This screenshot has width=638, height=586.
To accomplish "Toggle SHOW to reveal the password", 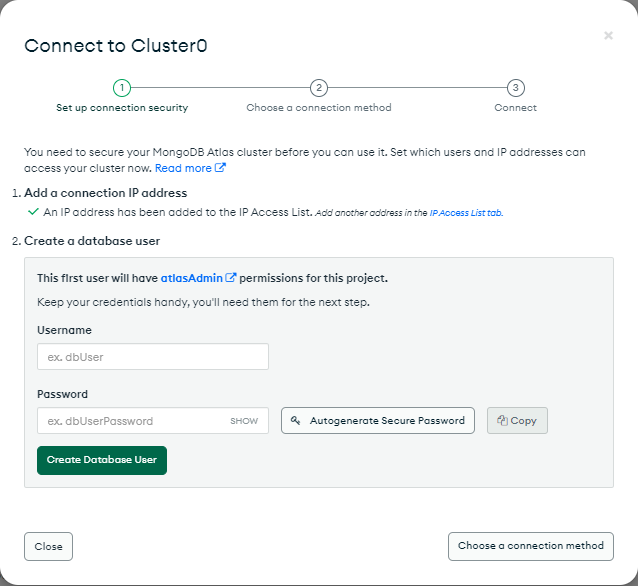I will click(x=244, y=421).
